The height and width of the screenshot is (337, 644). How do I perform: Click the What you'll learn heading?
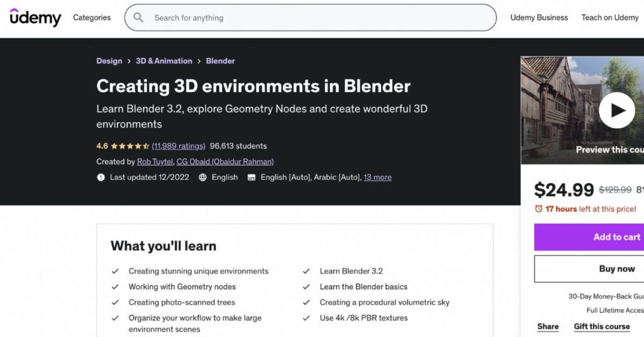click(x=164, y=246)
